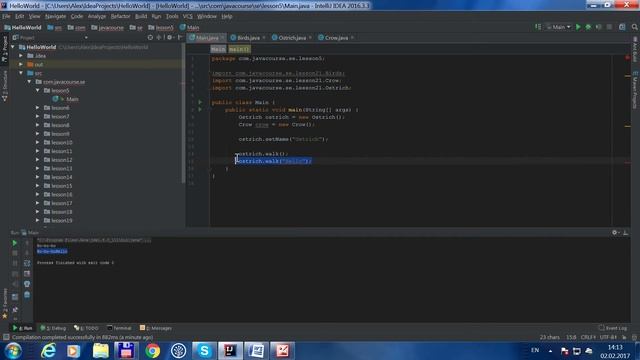Open the Terminal tool window button
This screenshot has width=640, height=360.
pyautogui.click(x=119, y=328)
